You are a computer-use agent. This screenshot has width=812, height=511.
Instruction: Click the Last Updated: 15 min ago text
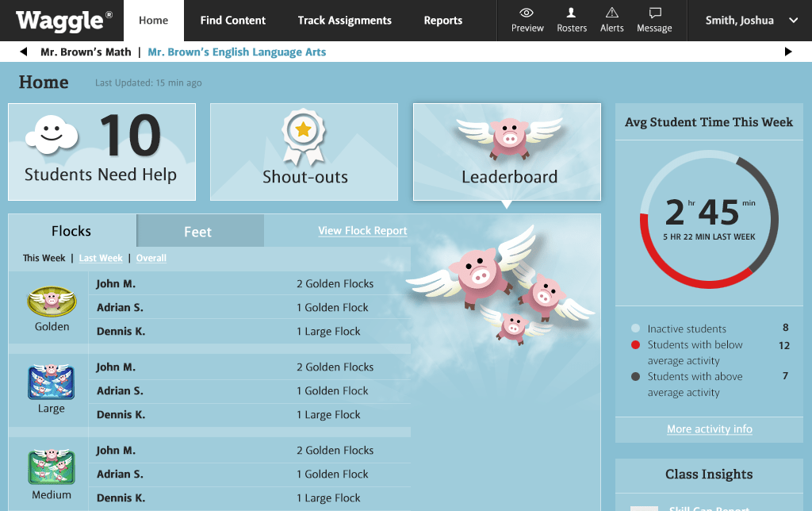pyautogui.click(x=148, y=83)
